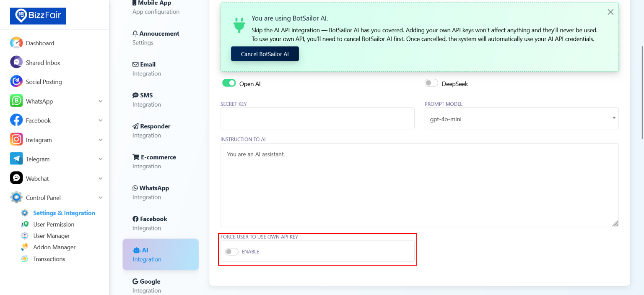644x295 pixels.
Task: Click the Transactions icon
Action: 25,258
